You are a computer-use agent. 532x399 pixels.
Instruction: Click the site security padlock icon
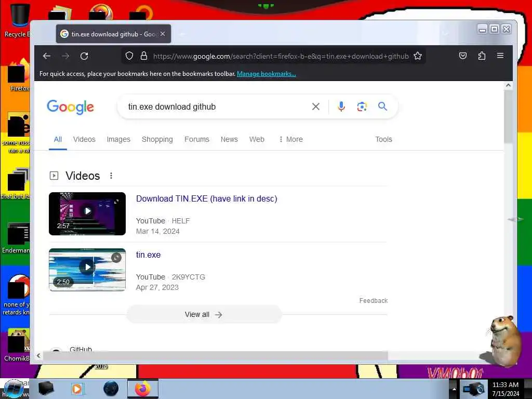pyautogui.click(x=144, y=56)
